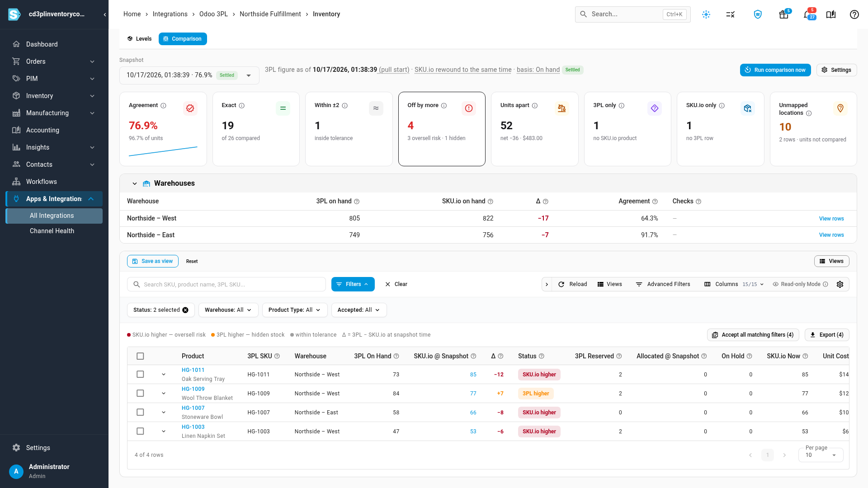Screen dimensions: 868x488
Task: Open the Per page selector
Action: (x=821, y=455)
